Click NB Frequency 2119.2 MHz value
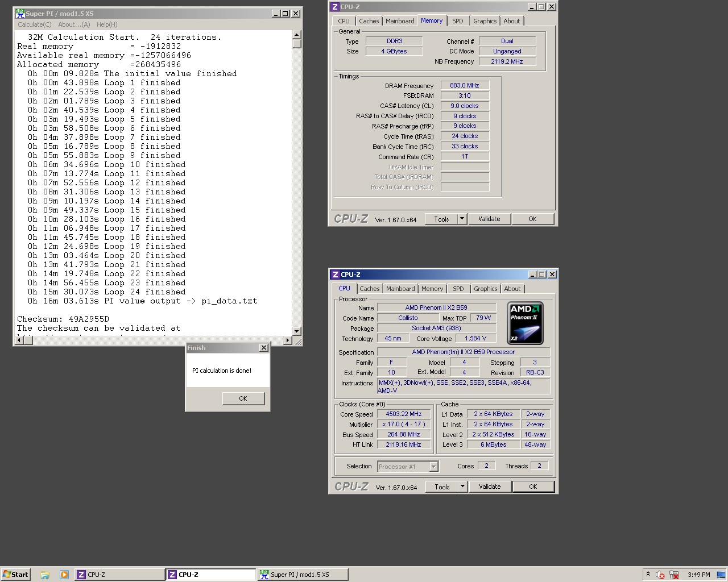This screenshot has width=728, height=582. point(507,61)
